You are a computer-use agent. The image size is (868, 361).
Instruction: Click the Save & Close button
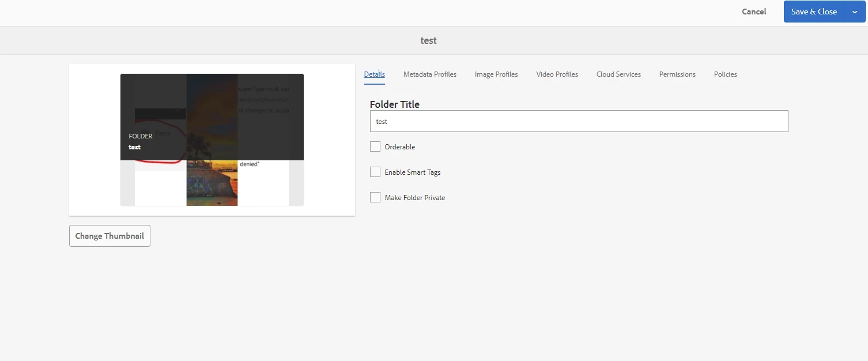[x=814, y=12]
